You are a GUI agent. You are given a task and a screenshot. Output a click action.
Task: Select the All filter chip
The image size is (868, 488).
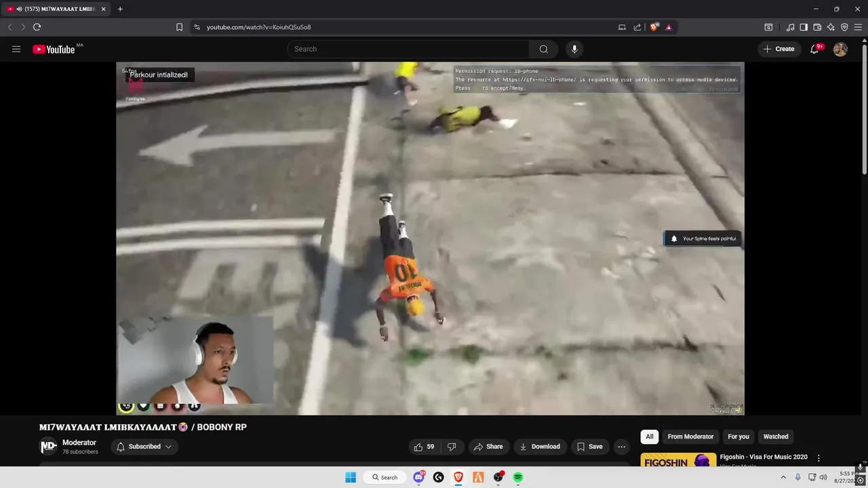(650, 436)
